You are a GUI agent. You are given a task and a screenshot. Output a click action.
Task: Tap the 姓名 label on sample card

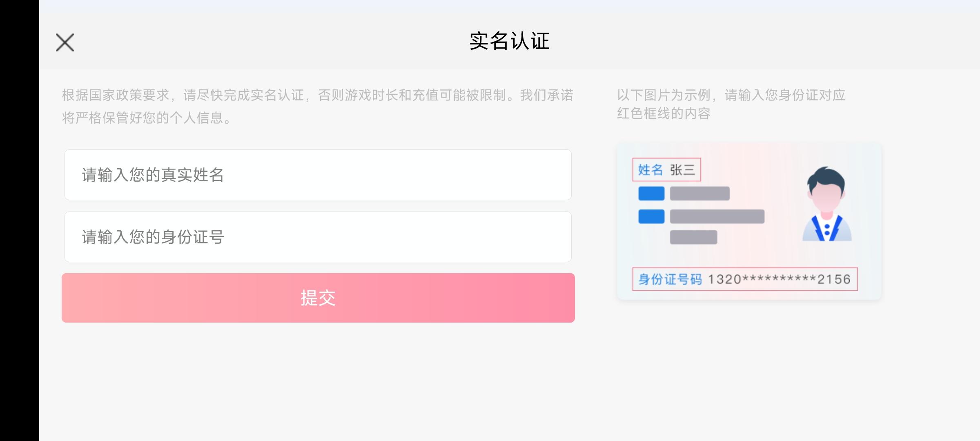650,169
